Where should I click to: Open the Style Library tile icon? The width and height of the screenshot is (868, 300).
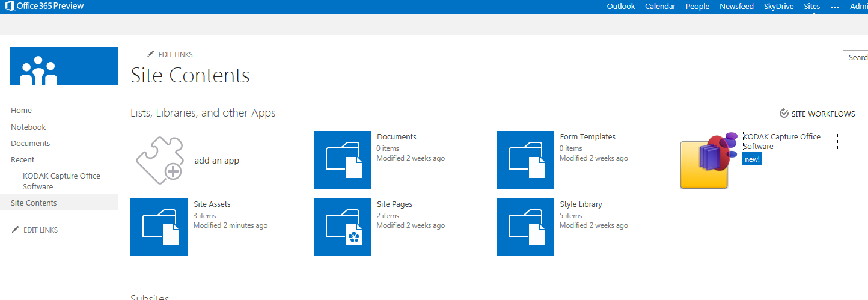(525, 227)
